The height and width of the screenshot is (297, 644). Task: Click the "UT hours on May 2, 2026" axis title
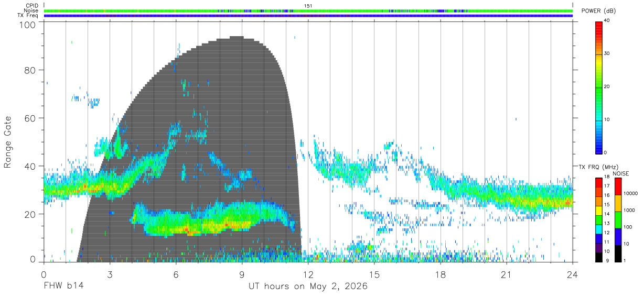(x=308, y=287)
